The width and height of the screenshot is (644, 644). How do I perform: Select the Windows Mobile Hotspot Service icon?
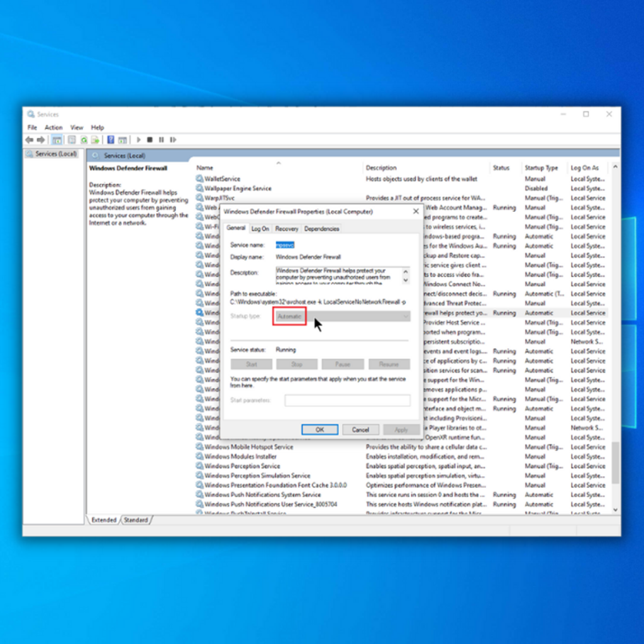pyautogui.click(x=199, y=447)
